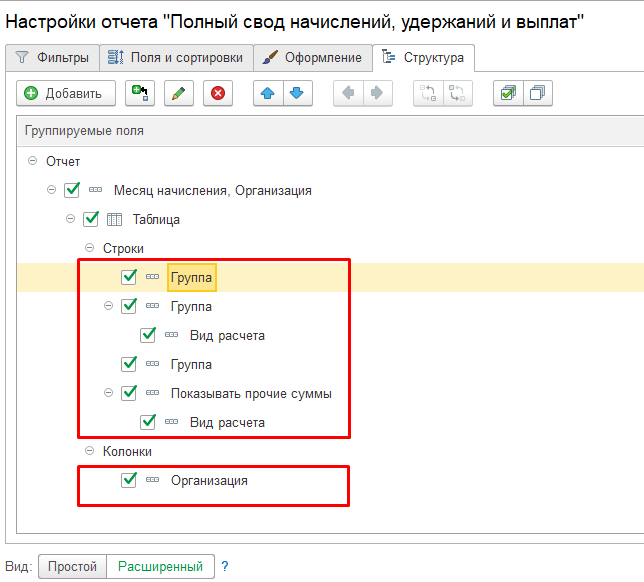
Task: Click the red delete icon in toolbar
Action: [x=217, y=94]
